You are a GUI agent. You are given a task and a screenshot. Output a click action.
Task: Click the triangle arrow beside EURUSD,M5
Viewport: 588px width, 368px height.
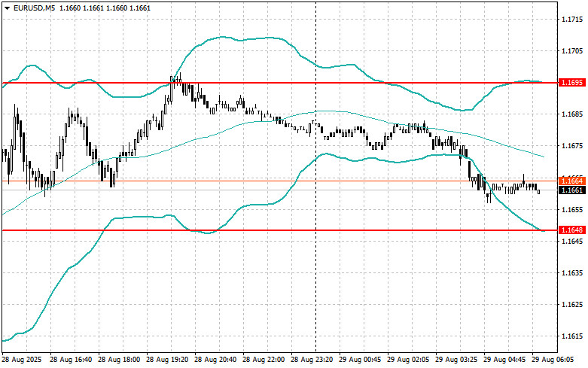click(x=7, y=8)
